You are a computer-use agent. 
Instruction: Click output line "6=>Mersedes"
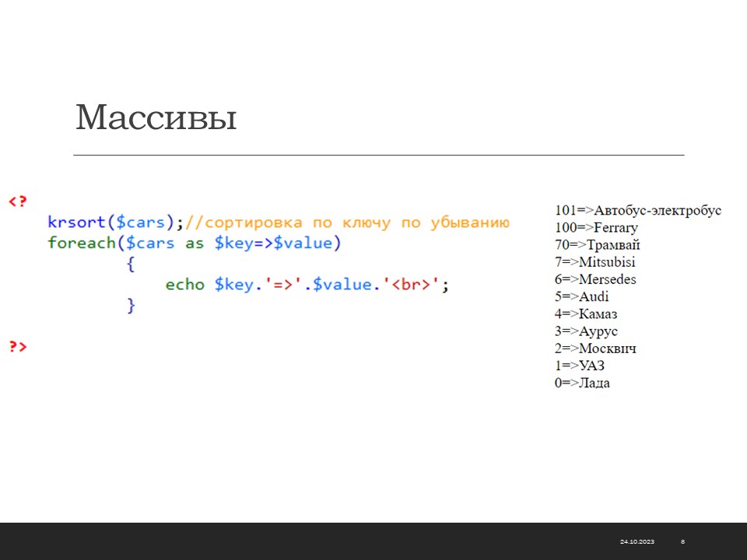point(595,279)
